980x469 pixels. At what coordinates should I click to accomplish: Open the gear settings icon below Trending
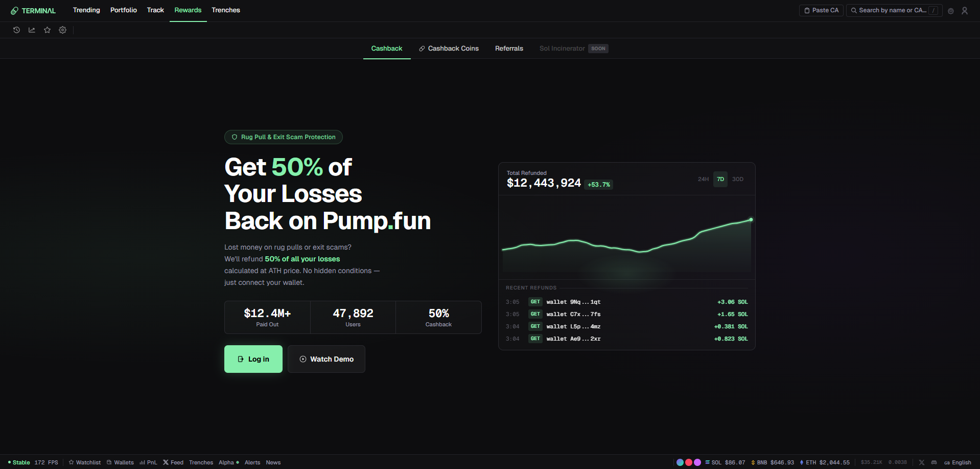coord(62,30)
